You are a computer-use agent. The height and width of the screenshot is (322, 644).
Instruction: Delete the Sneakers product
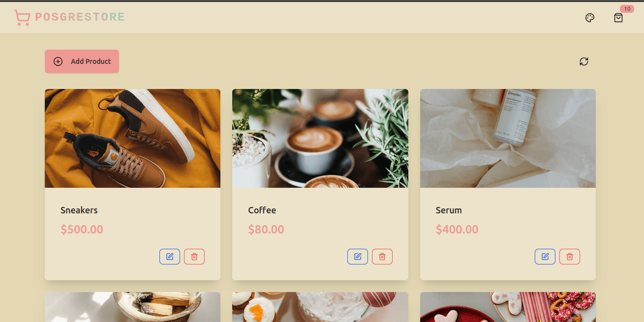[194, 257]
